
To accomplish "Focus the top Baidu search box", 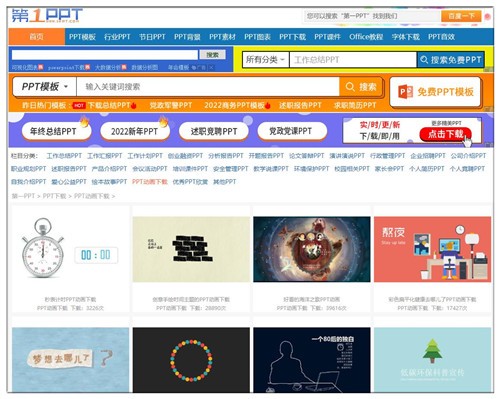I will click(x=372, y=16).
